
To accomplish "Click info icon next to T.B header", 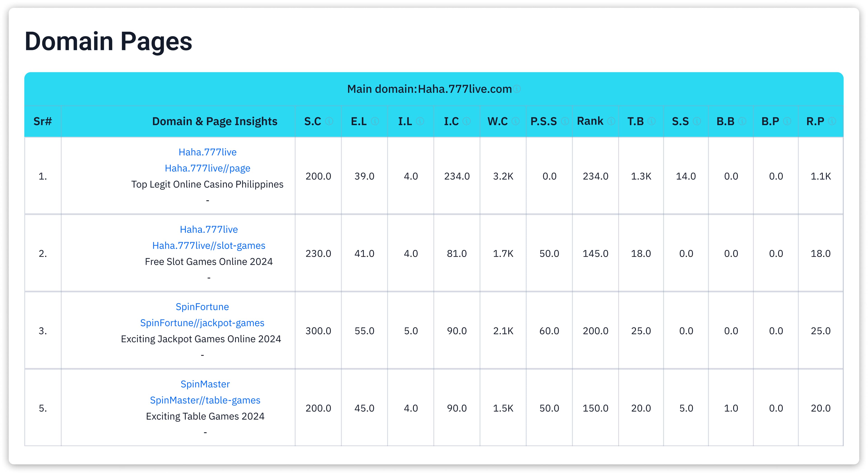I will tap(652, 121).
